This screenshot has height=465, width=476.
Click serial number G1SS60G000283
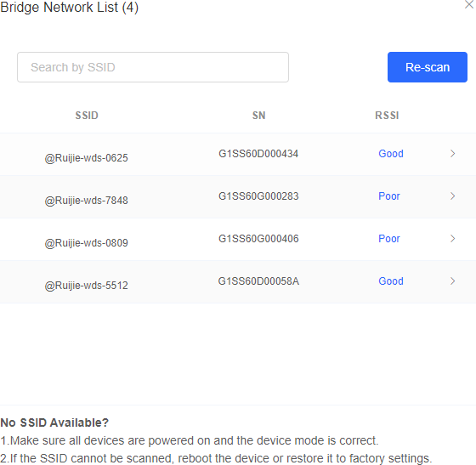click(x=258, y=196)
